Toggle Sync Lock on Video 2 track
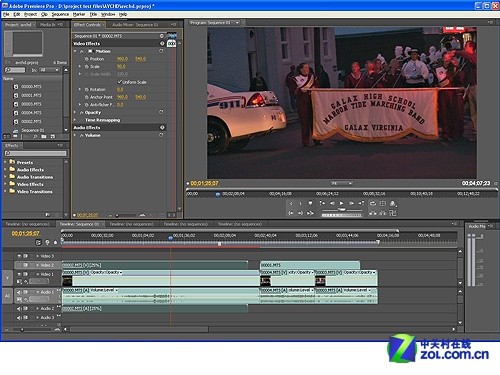The width and height of the screenshot is (500, 375). point(25,265)
